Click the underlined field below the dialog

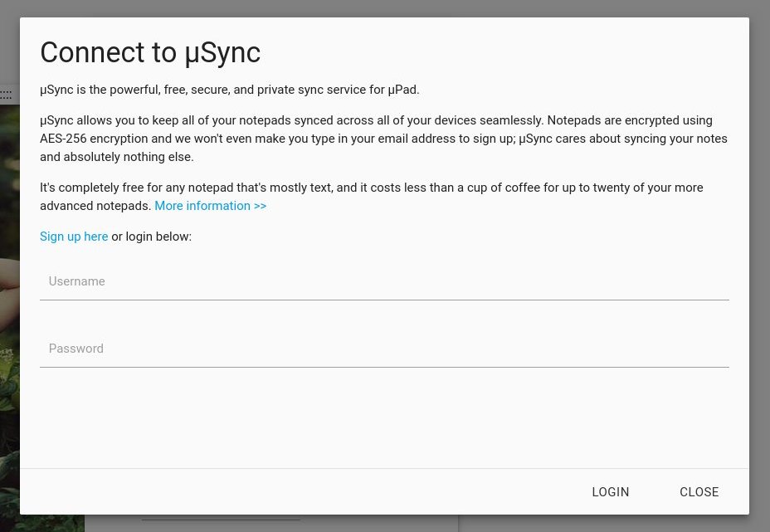pyautogui.click(x=221, y=520)
